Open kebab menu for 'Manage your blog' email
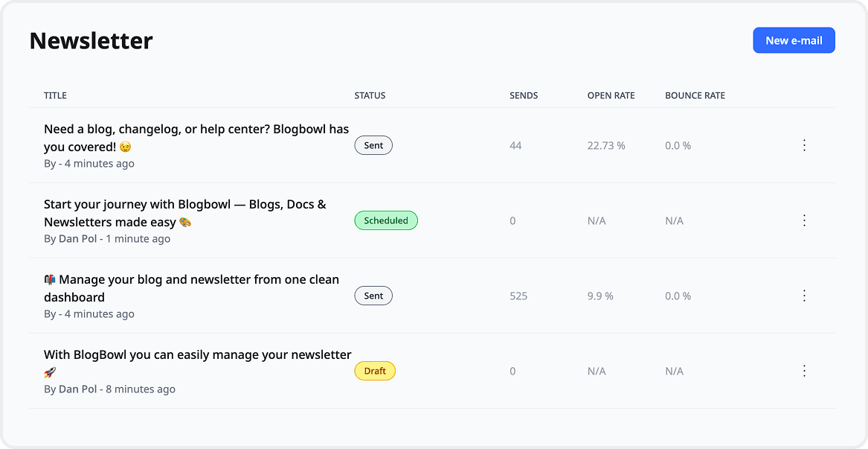868x449 pixels. [804, 296]
